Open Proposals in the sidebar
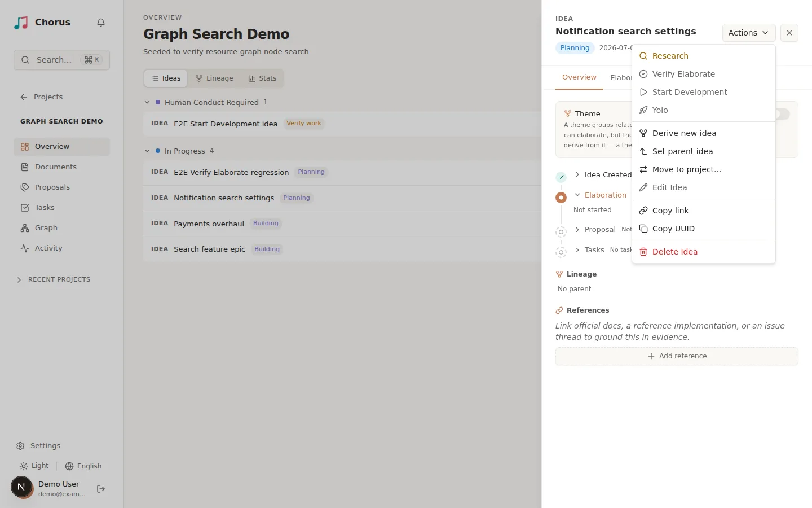 (61, 187)
